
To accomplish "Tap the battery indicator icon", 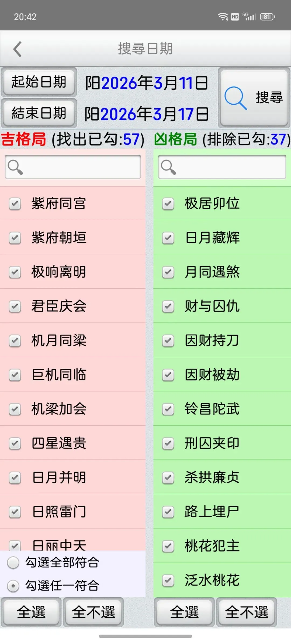I will click(267, 17).
